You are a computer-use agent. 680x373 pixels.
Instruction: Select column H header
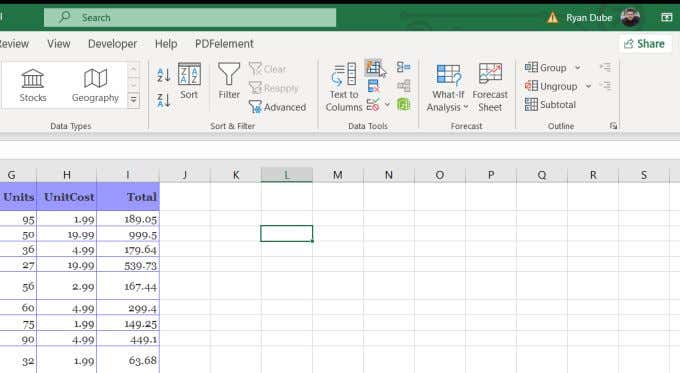tap(67, 175)
